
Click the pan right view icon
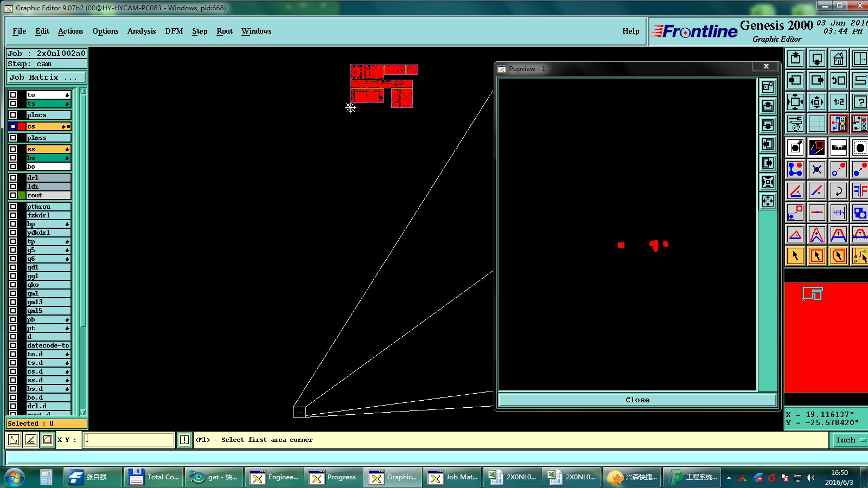817,80
